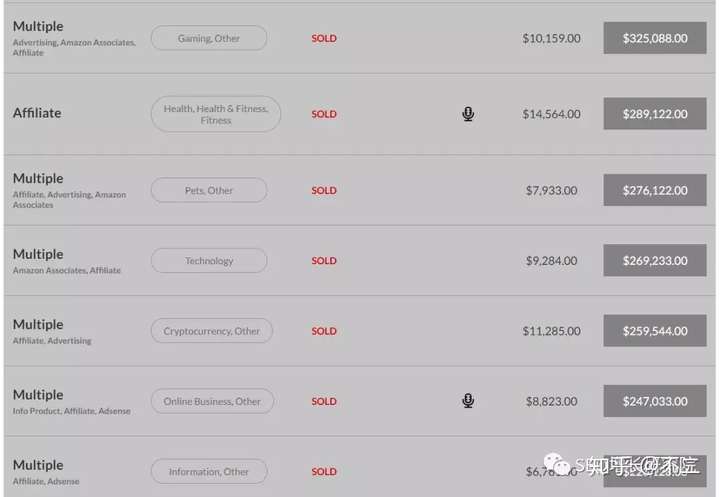This screenshot has width=720, height=497.
Task: Click the Gaming, Other niche tag
Action: pyautogui.click(x=209, y=38)
